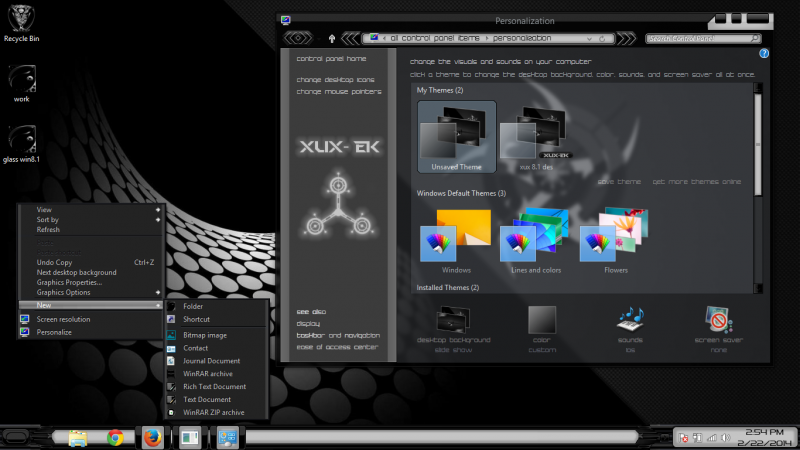Click the taskbar clock and date

click(x=764, y=438)
